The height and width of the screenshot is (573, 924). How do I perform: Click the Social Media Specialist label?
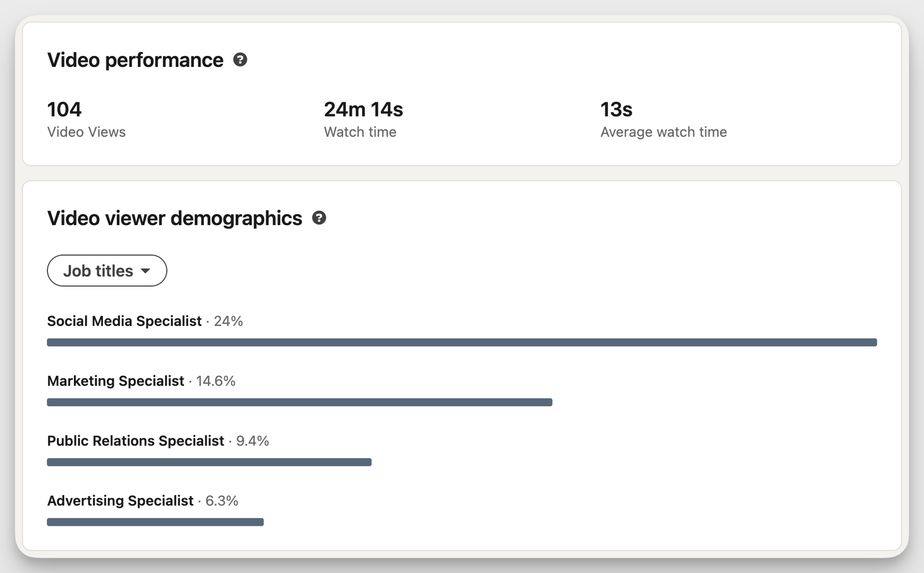[124, 321]
